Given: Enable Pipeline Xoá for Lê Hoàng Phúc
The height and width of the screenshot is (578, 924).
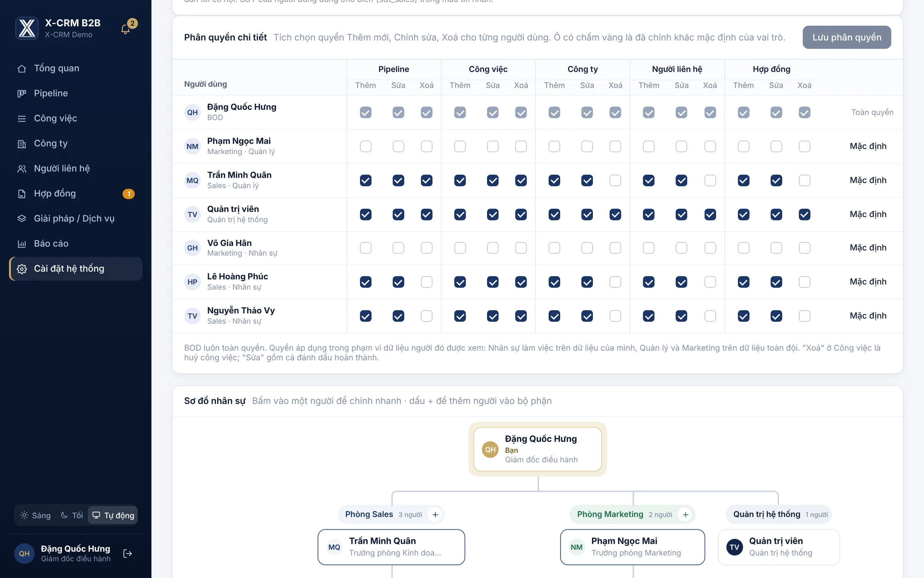Looking at the screenshot, I should click(427, 282).
